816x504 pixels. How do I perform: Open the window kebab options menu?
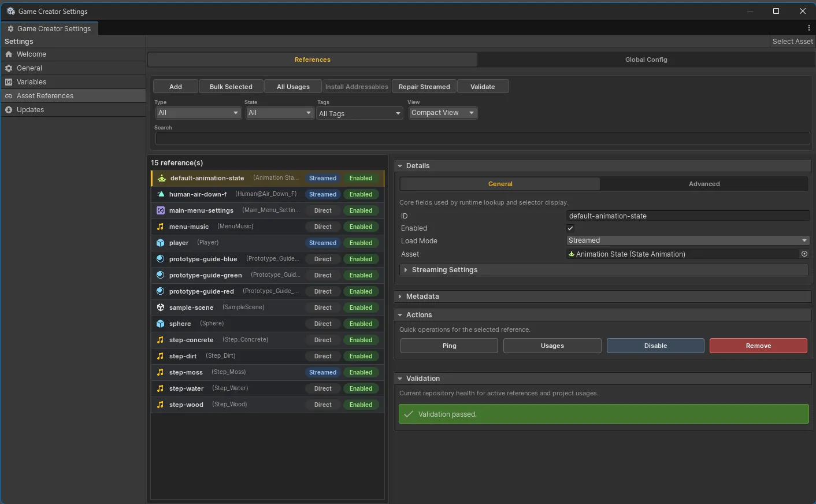[808, 28]
